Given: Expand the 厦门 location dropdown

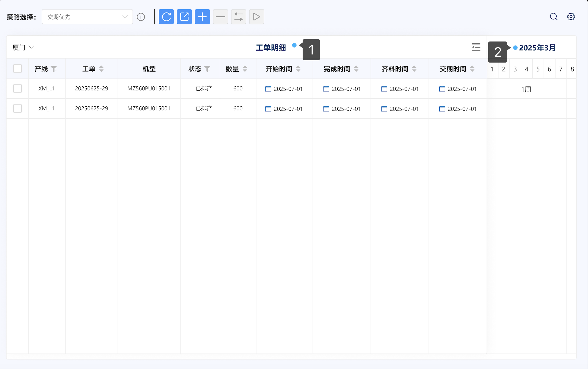Looking at the screenshot, I should (23, 48).
